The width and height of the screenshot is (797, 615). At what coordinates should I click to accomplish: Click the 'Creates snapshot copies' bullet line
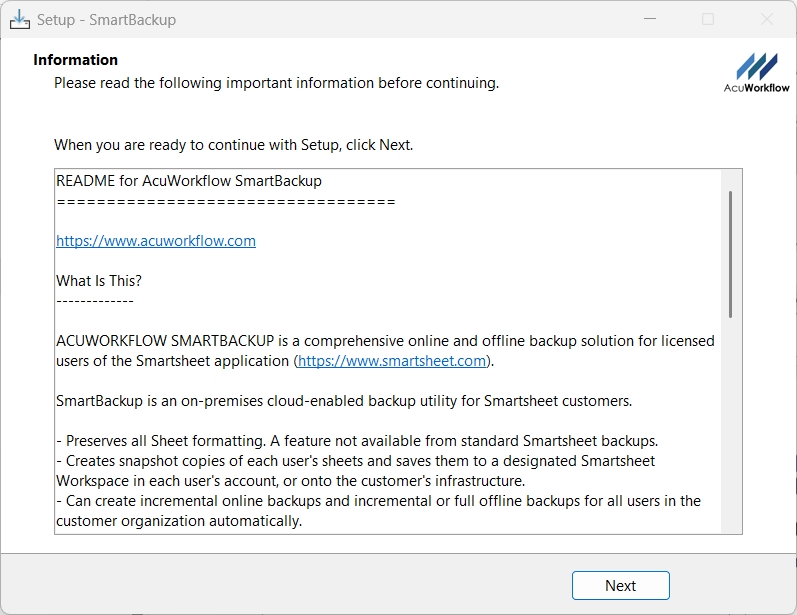click(355, 461)
